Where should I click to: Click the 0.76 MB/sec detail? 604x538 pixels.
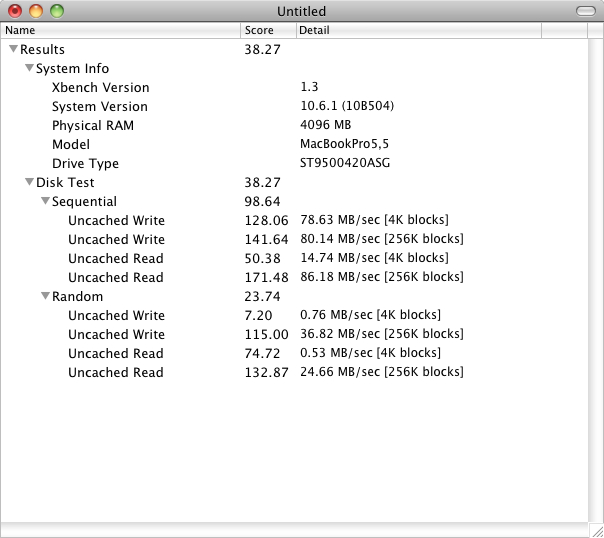pyautogui.click(x=371, y=315)
